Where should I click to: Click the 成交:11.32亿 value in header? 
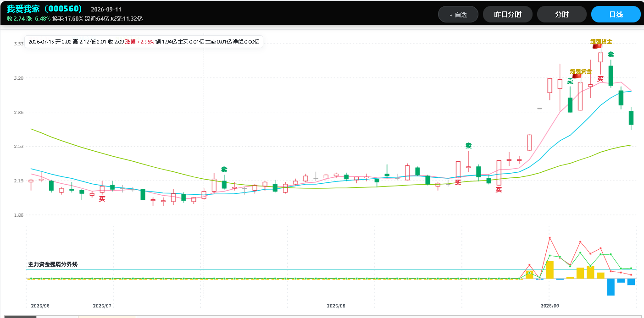click(x=127, y=19)
